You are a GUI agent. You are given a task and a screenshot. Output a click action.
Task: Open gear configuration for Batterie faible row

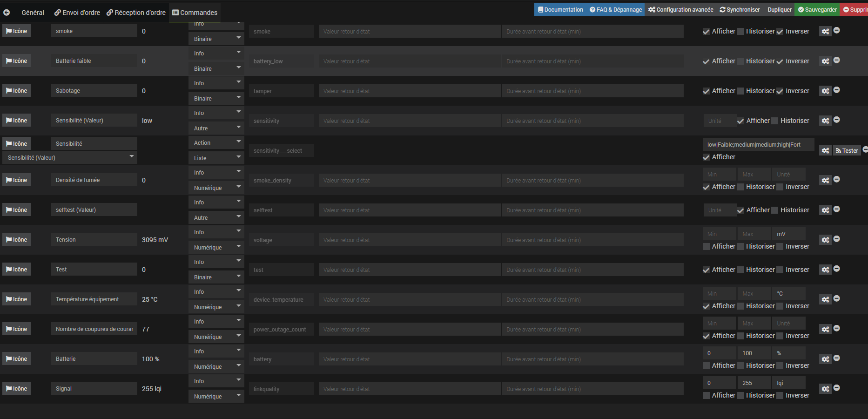(x=825, y=61)
